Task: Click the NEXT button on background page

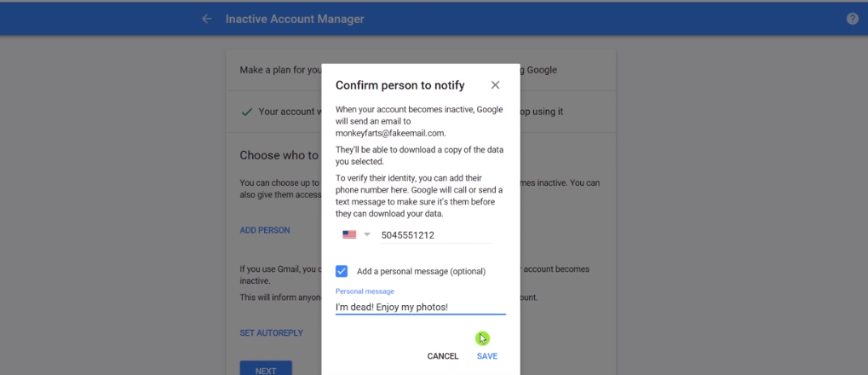Action: [266, 369]
